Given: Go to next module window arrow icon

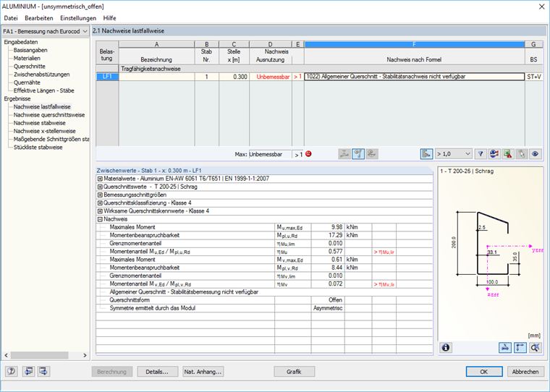Looking at the screenshot, I should pyautogui.click(x=44, y=371).
